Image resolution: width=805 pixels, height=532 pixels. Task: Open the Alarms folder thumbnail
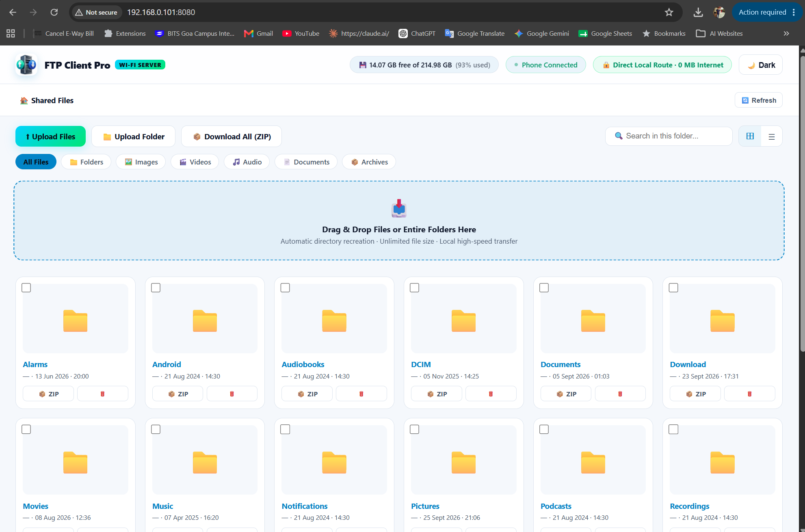pos(76,319)
